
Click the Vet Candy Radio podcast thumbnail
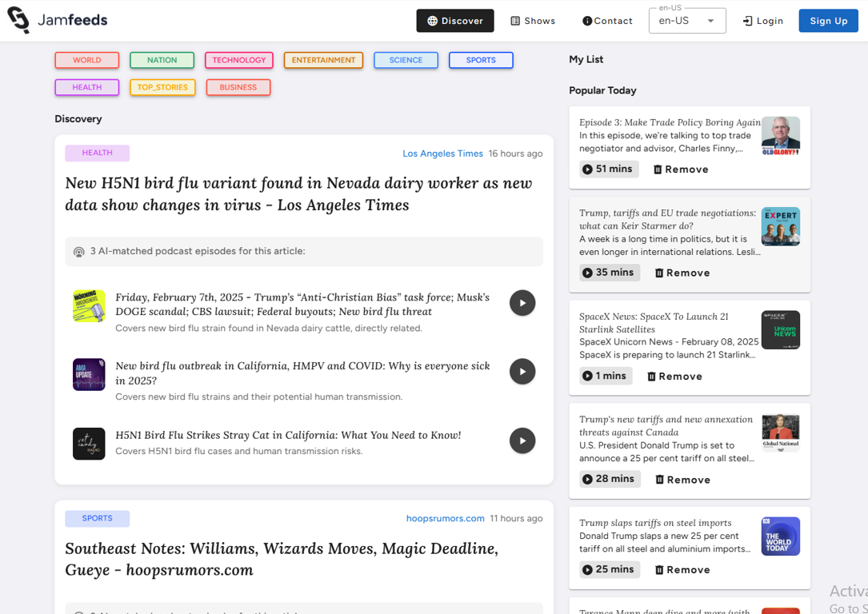point(89,444)
